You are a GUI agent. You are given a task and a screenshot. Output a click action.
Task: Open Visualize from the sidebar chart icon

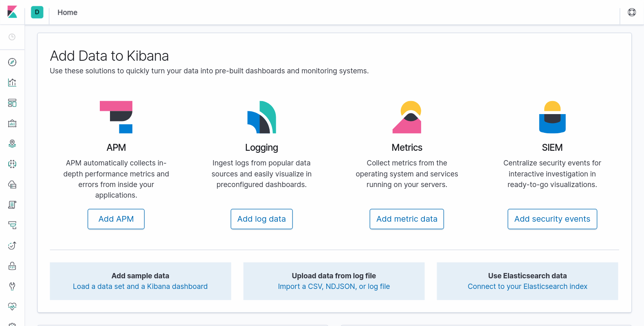12,83
